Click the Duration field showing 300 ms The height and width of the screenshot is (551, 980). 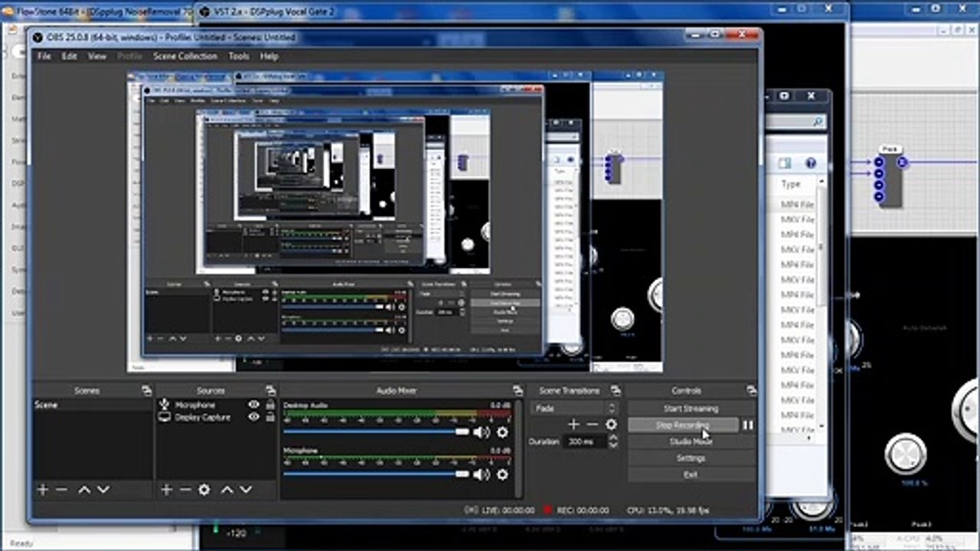click(x=584, y=442)
